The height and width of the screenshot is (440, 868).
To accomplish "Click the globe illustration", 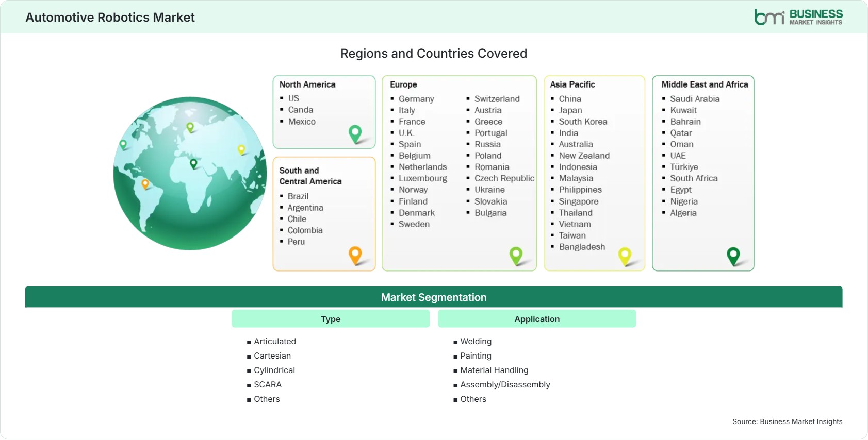I will point(190,174).
